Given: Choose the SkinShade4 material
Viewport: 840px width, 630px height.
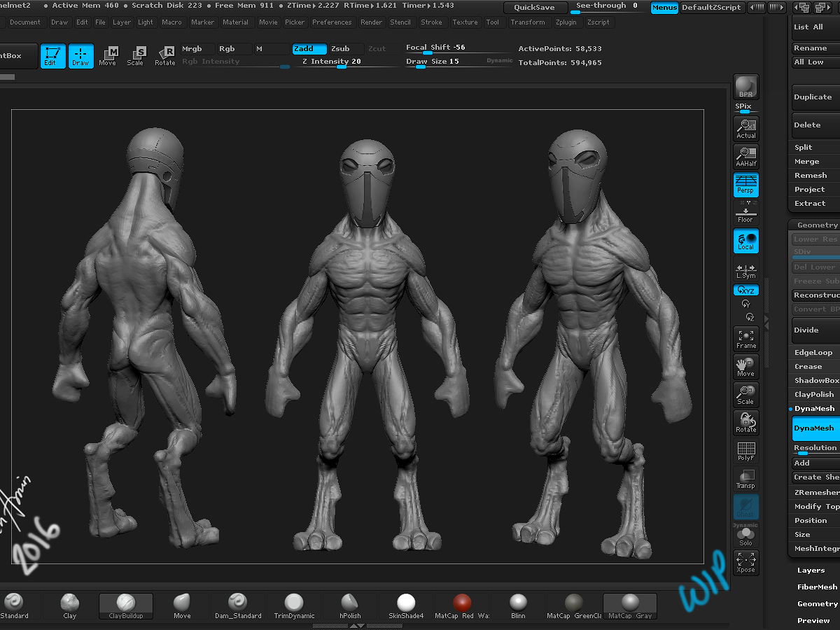Looking at the screenshot, I should click(x=406, y=606).
